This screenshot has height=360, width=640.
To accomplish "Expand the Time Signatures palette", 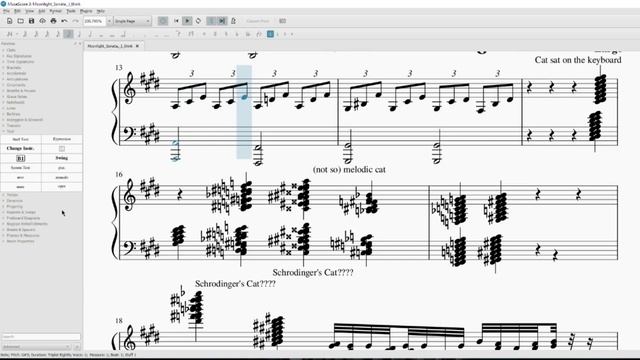I will coord(20,62).
